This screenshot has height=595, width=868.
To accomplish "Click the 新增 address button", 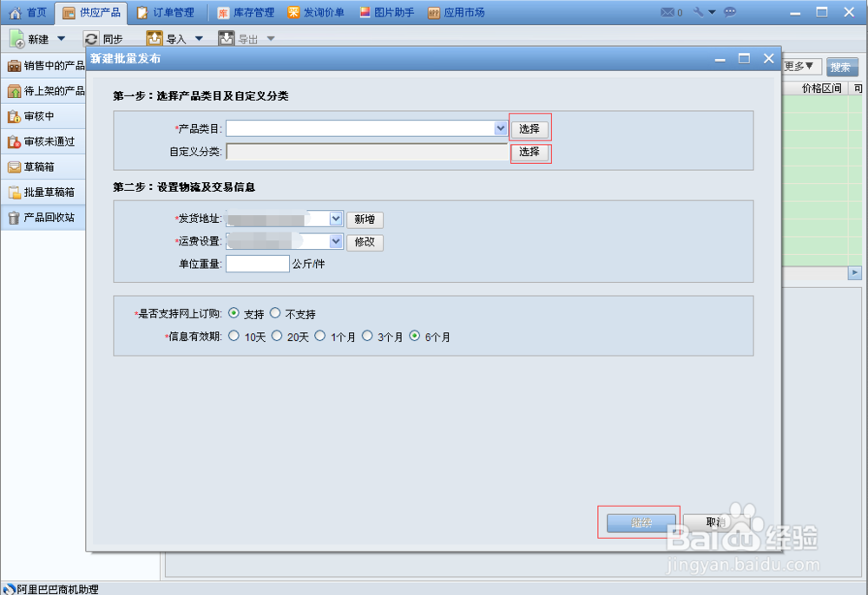I will (x=365, y=219).
